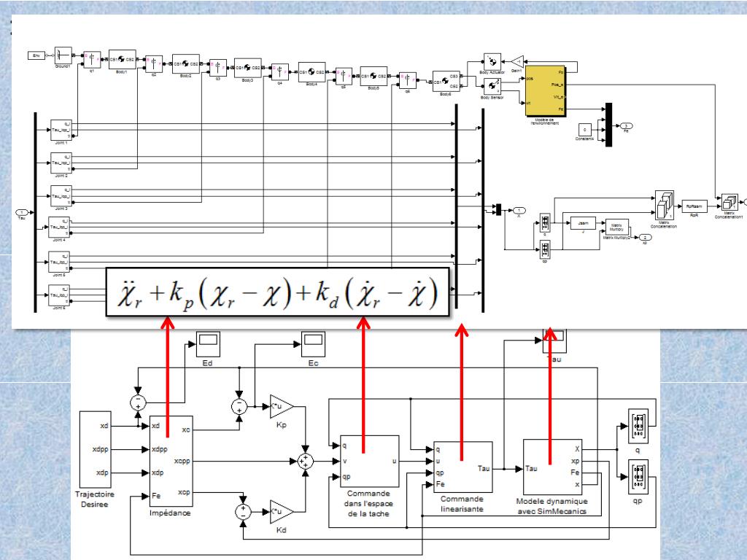Select the Matrix Concatenation1 block
The image size is (747, 560).
click(x=729, y=203)
